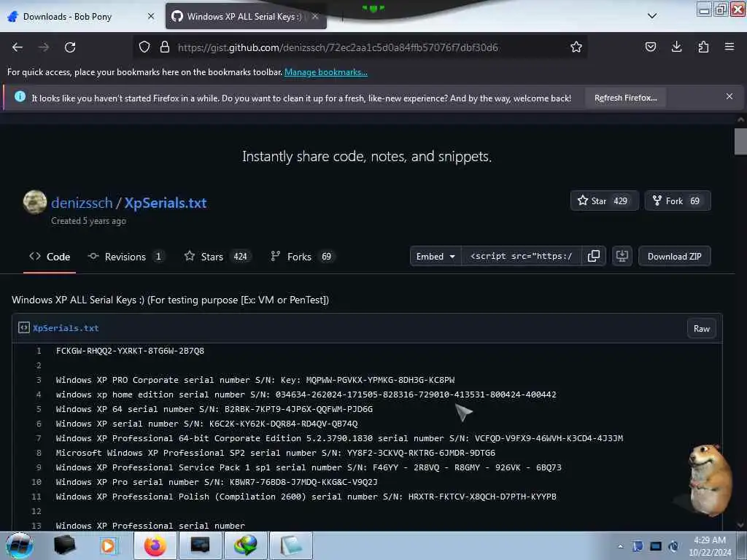Open the Pocket save icon
This screenshot has height=560, width=747.
[650, 47]
